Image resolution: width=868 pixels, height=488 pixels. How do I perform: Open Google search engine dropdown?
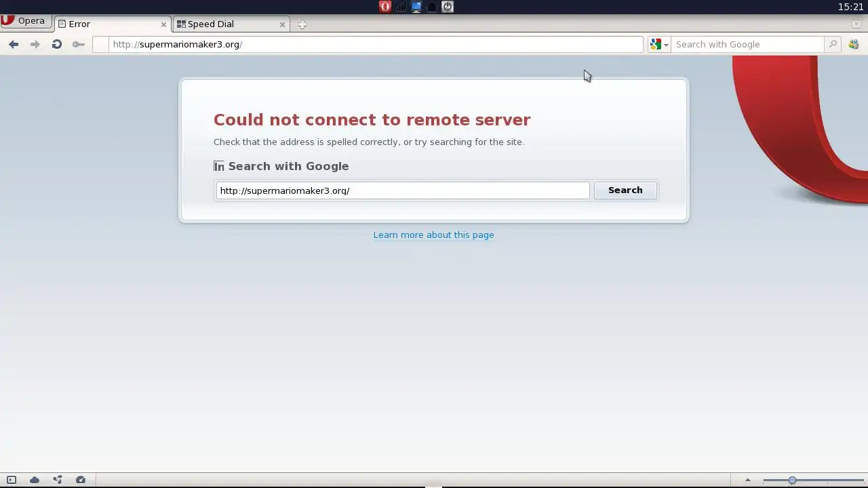[x=658, y=44]
